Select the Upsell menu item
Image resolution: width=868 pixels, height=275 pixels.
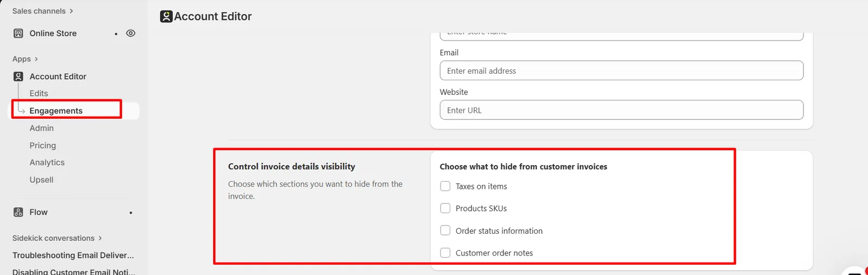[41, 180]
